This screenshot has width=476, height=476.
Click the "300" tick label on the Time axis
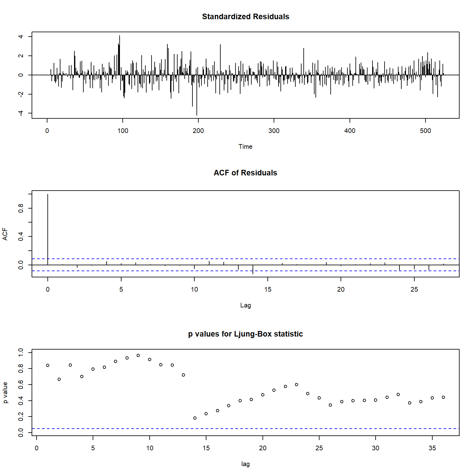274,131
